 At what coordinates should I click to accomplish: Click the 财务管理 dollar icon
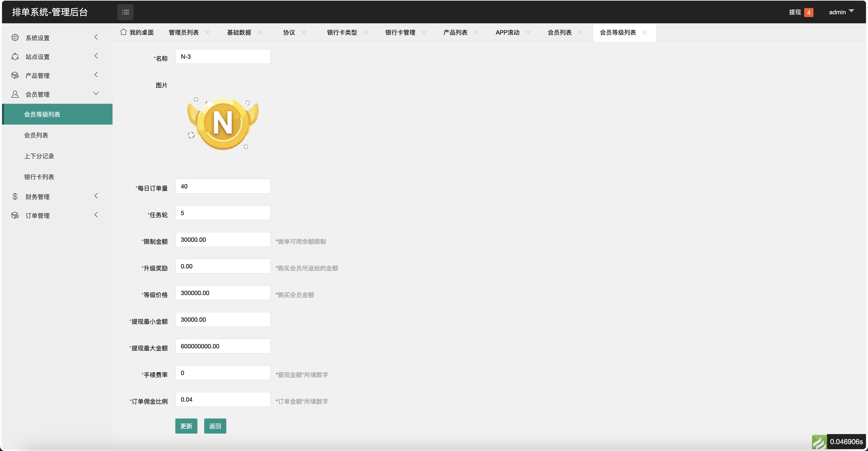pyautogui.click(x=15, y=196)
